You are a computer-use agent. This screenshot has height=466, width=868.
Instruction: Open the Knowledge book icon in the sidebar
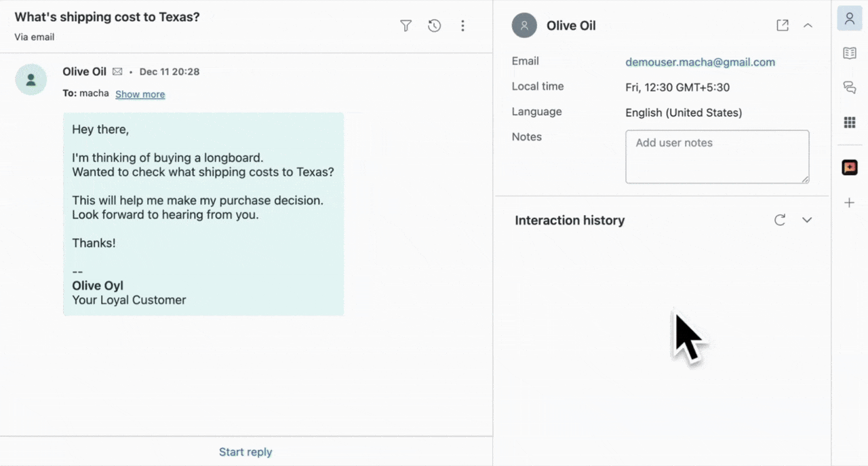pyautogui.click(x=850, y=53)
